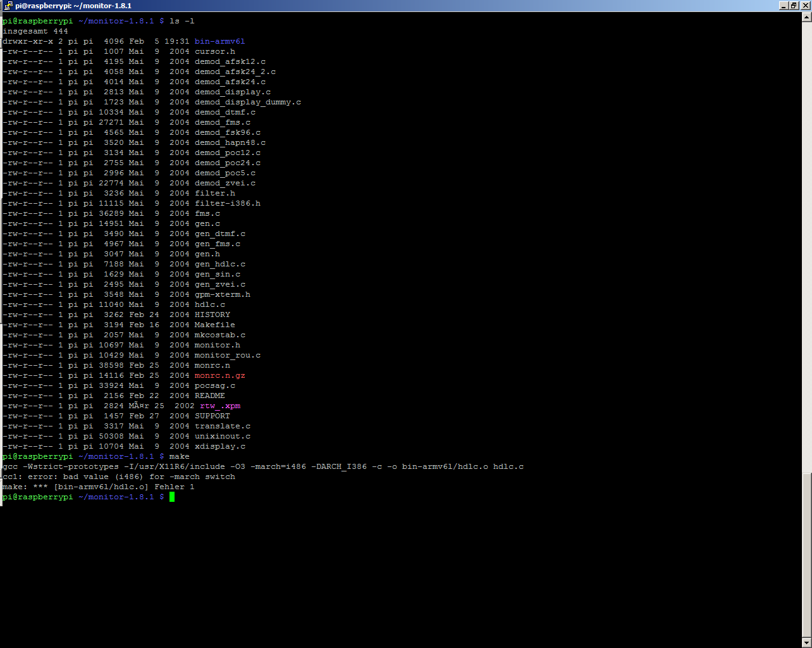Click the SUPPORT file in listing
The width and height of the screenshot is (812, 648).
212,416
